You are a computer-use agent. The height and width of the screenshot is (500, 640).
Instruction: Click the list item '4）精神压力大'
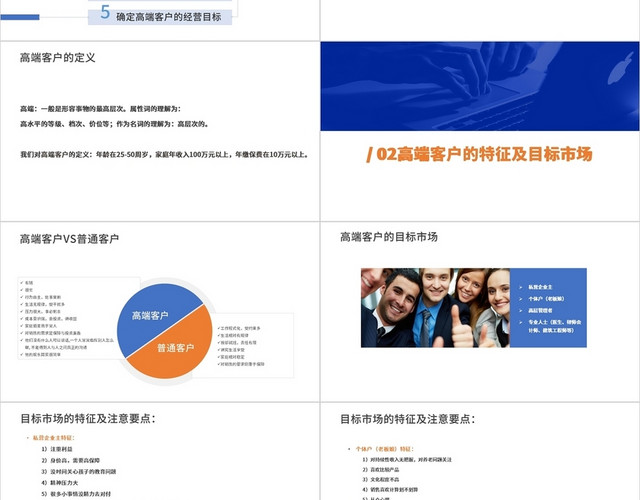[60, 482]
